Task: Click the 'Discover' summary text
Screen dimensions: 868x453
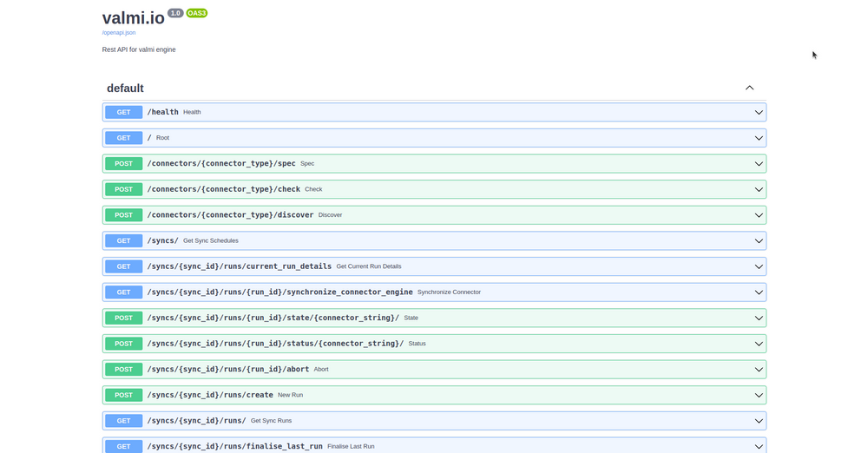Action: (330, 215)
